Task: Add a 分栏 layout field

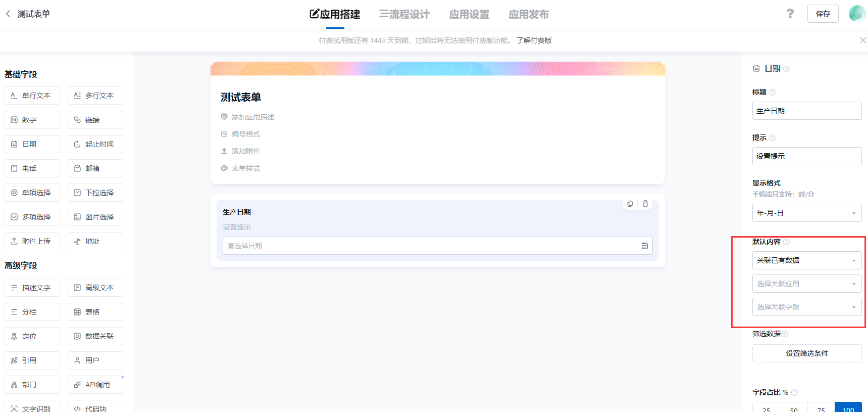Action: coord(32,312)
